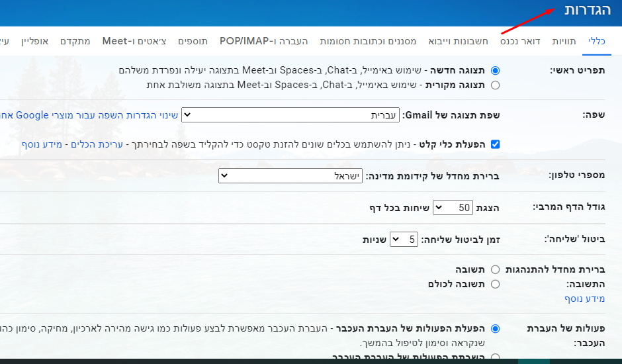Select תשובה לכולם as default reply
The height and width of the screenshot is (364, 622).
pyautogui.click(x=495, y=284)
